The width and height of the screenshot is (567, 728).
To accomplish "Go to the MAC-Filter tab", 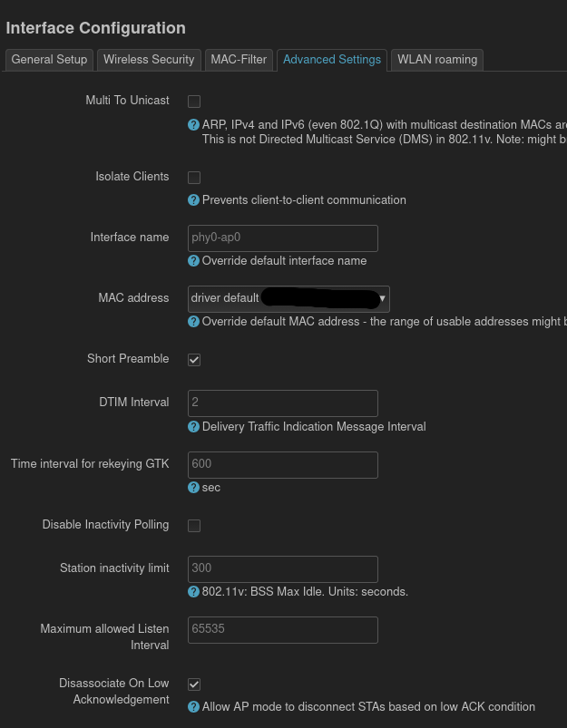I will point(239,60).
